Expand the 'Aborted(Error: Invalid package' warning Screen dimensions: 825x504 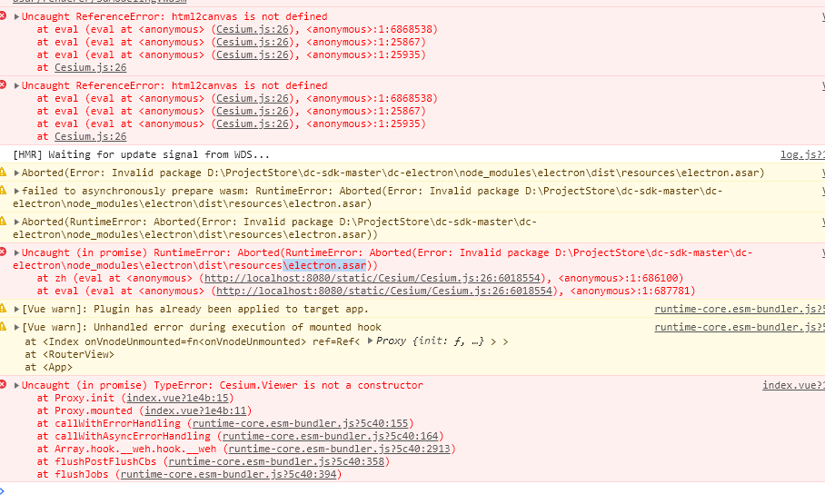16,173
